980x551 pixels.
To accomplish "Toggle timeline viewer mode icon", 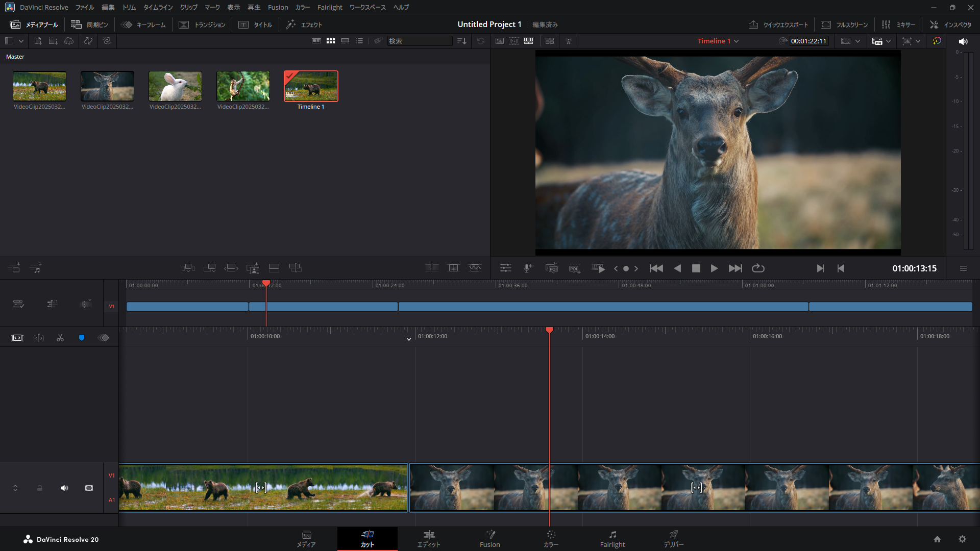I will (529, 41).
